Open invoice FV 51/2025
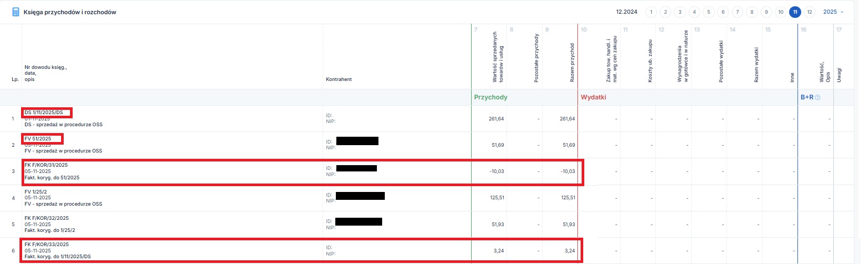 coord(38,139)
